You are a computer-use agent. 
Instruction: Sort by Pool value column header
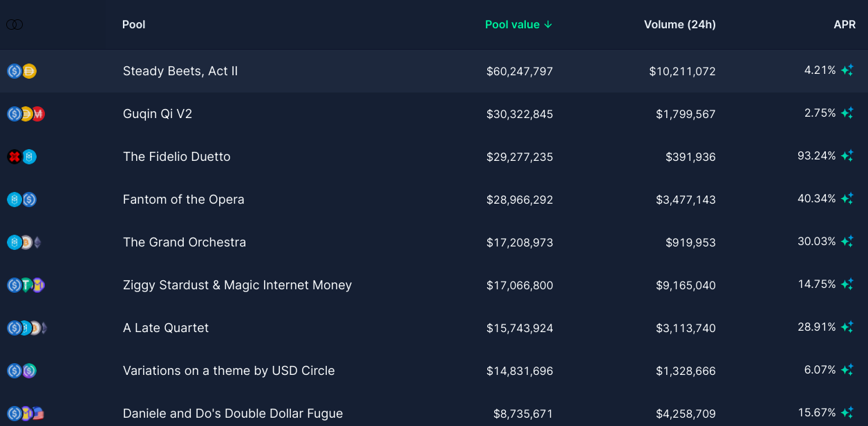(x=518, y=25)
